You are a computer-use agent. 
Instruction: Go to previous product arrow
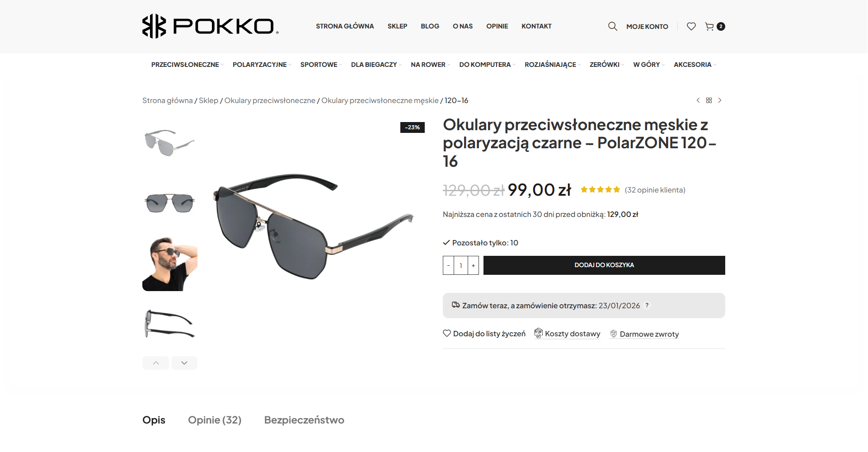pos(698,100)
